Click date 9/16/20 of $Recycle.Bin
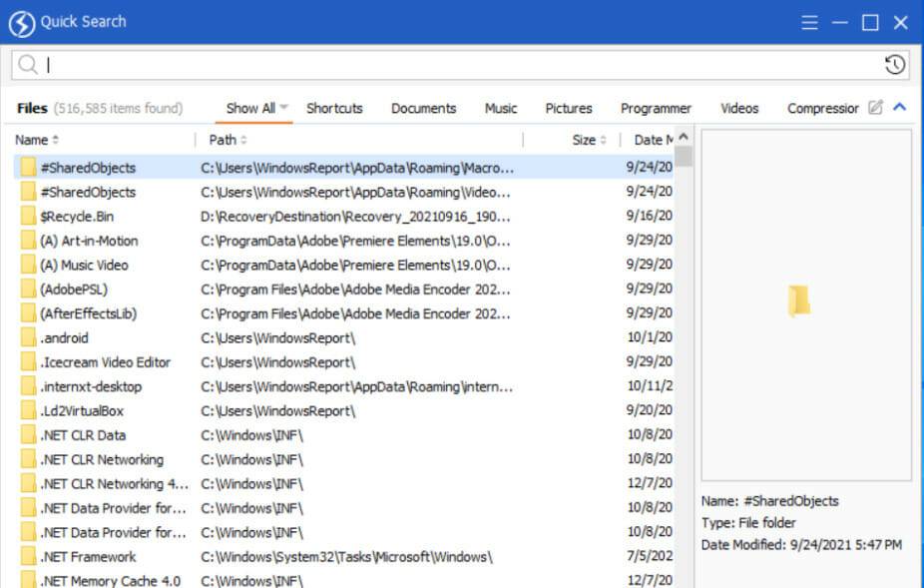 click(x=650, y=216)
